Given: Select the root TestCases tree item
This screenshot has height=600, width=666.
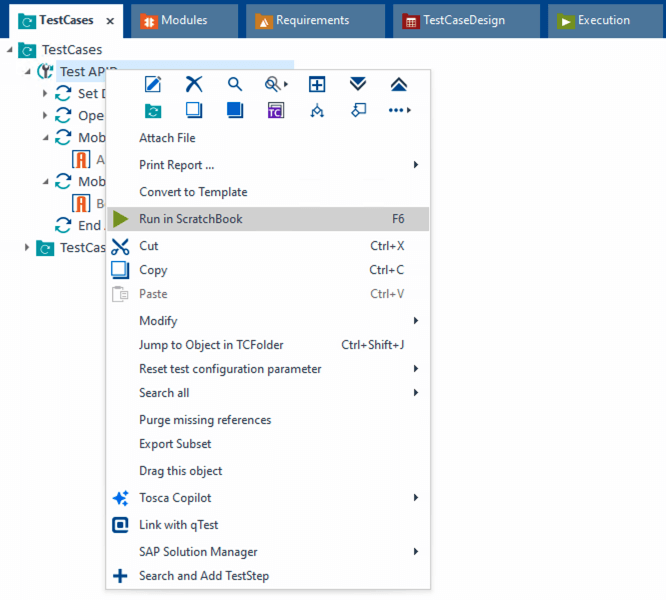Looking at the screenshot, I should coord(72,50).
